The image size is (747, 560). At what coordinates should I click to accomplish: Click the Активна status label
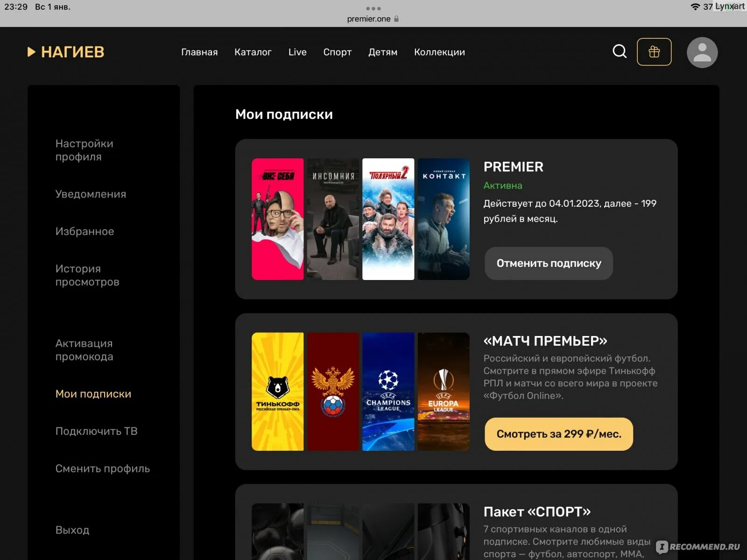(x=503, y=186)
